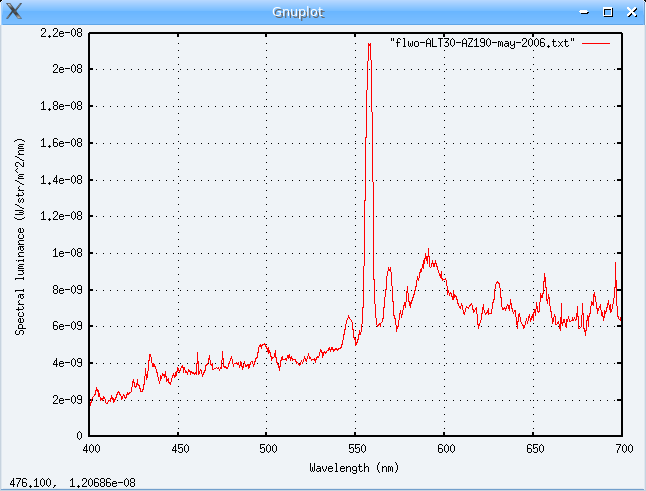Click the Wavelength (nm) axis label

click(355, 467)
